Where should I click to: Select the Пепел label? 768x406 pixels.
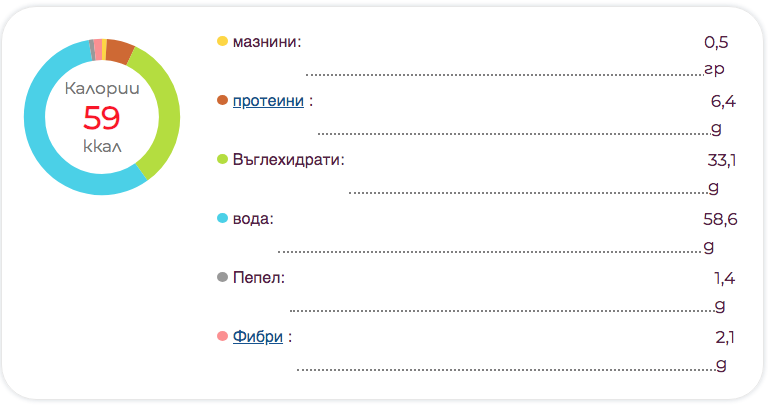[x=258, y=277]
